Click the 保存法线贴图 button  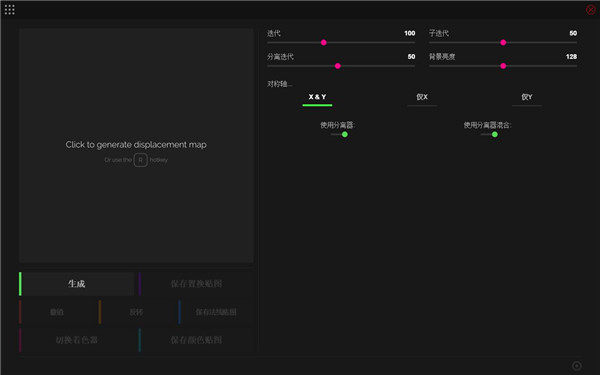[216, 312]
